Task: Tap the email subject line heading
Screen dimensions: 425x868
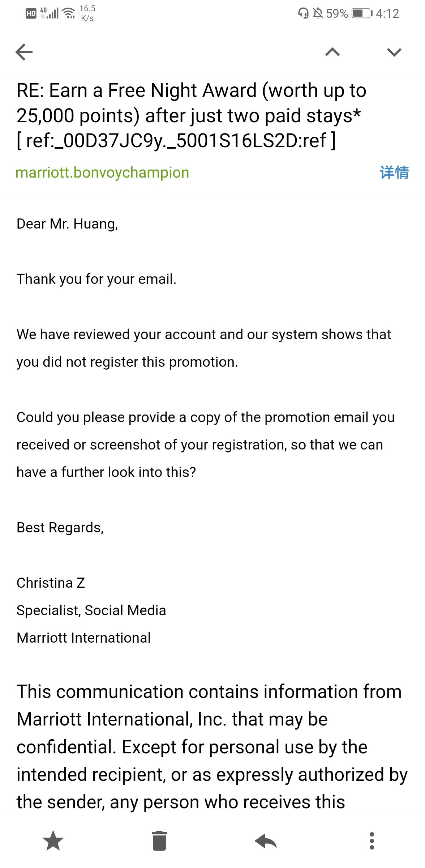Action: (192, 115)
